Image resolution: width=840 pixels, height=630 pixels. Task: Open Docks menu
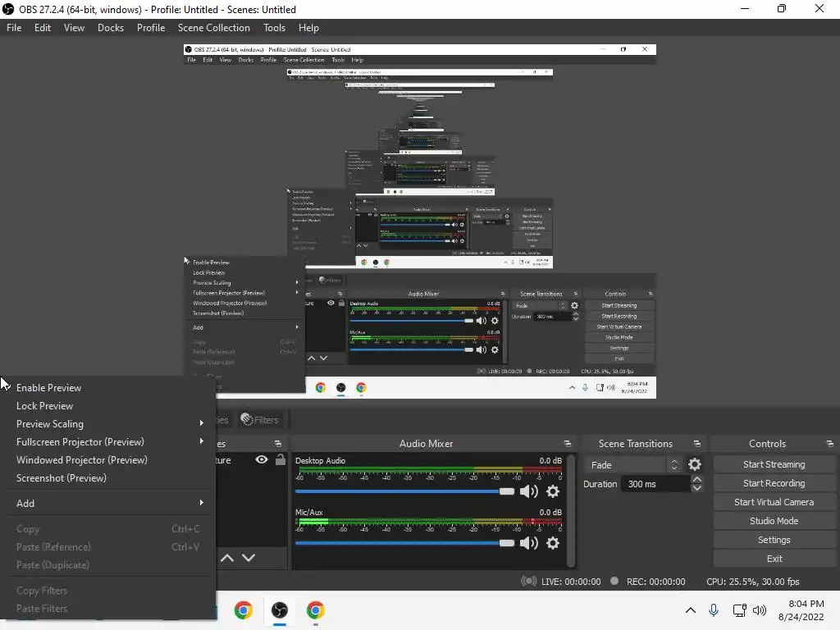click(111, 28)
